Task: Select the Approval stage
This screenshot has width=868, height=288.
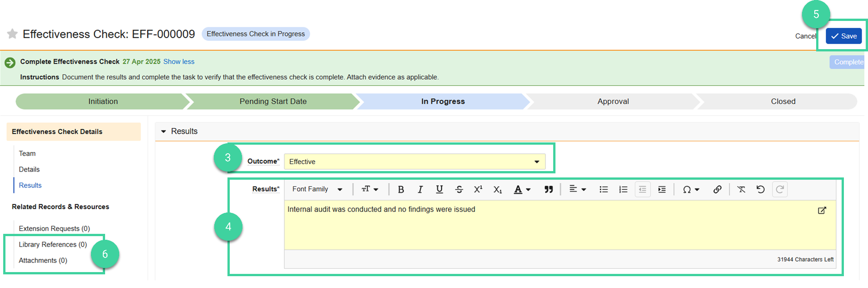Action: [x=613, y=101]
